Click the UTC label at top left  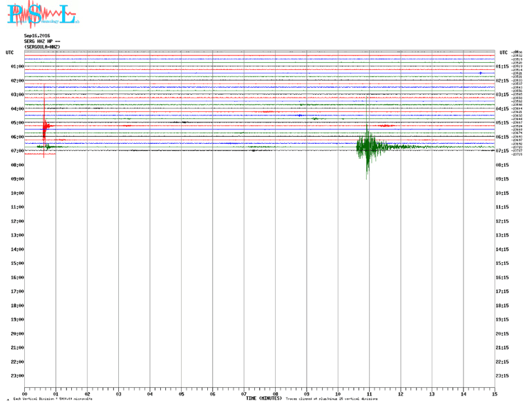10,53
